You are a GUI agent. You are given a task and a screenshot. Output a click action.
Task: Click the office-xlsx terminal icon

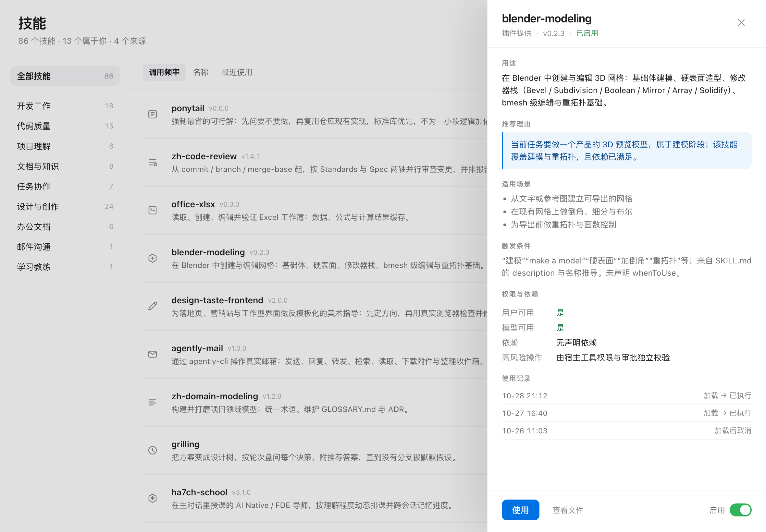pos(153,210)
